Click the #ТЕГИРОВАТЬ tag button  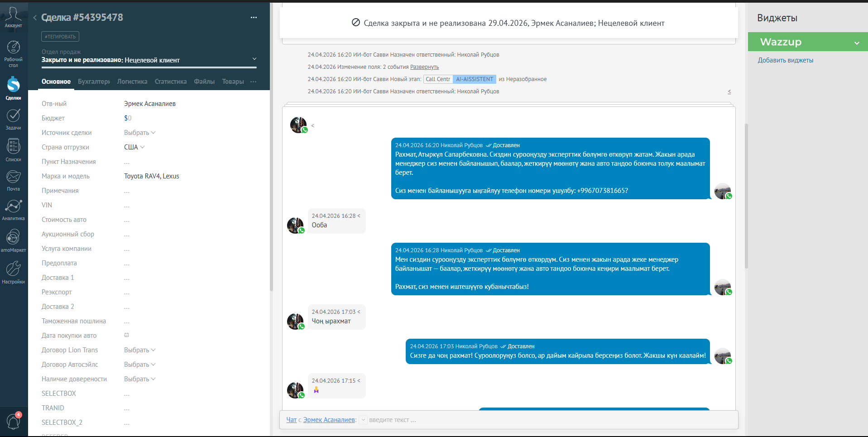point(60,37)
